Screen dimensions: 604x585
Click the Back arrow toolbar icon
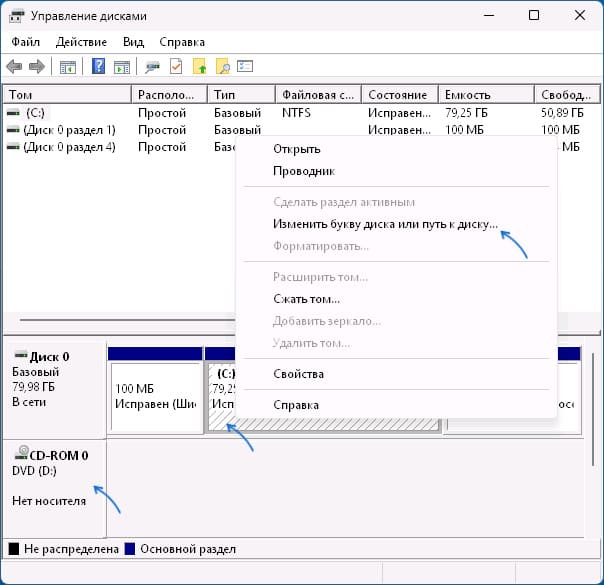point(14,67)
